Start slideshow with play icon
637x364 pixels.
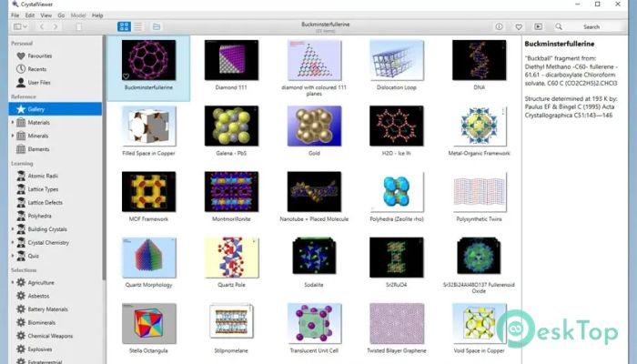[x=538, y=26]
